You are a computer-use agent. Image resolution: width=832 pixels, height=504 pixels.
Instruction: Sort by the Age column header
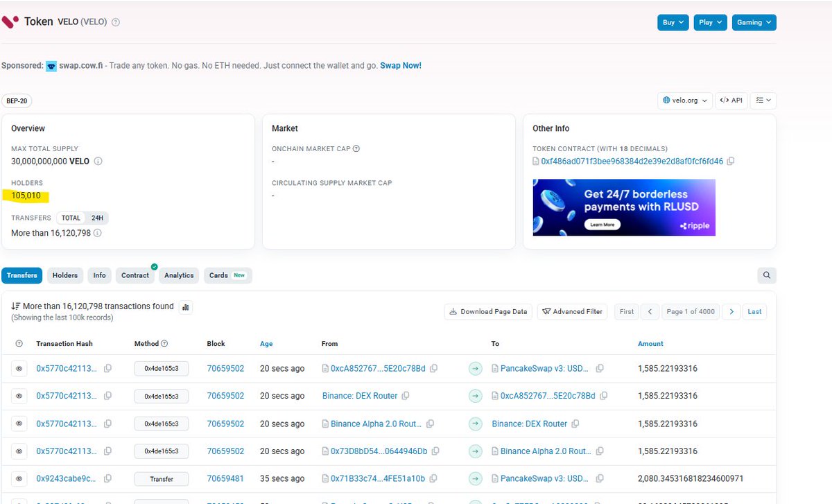(x=266, y=344)
